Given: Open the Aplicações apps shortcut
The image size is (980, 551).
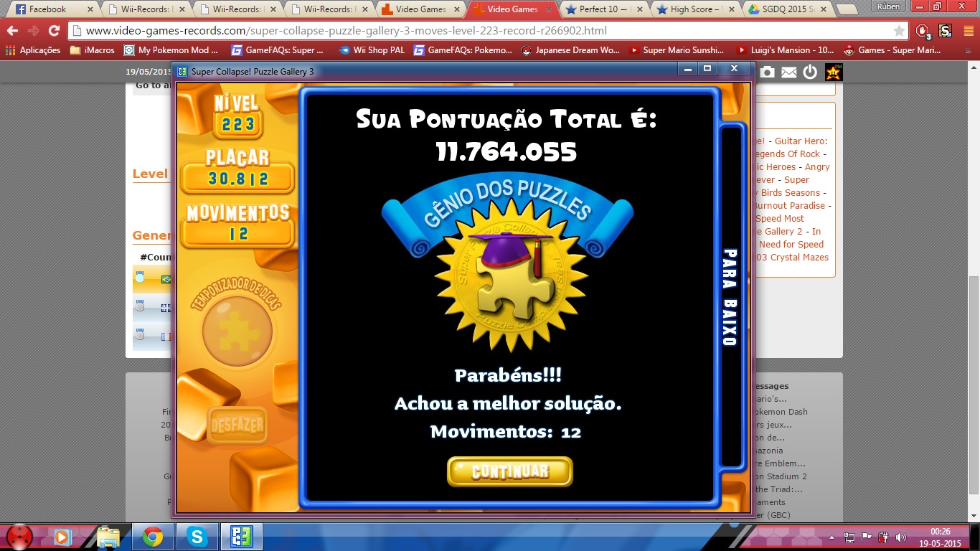Looking at the screenshot, I should (33, 50).
